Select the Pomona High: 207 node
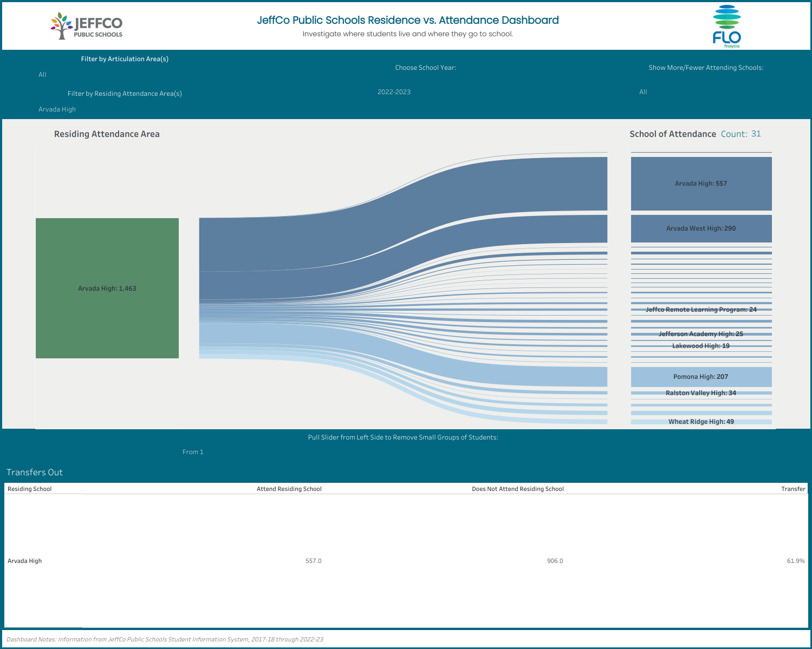Screen dimensions: 812x649 click(701, 375)
